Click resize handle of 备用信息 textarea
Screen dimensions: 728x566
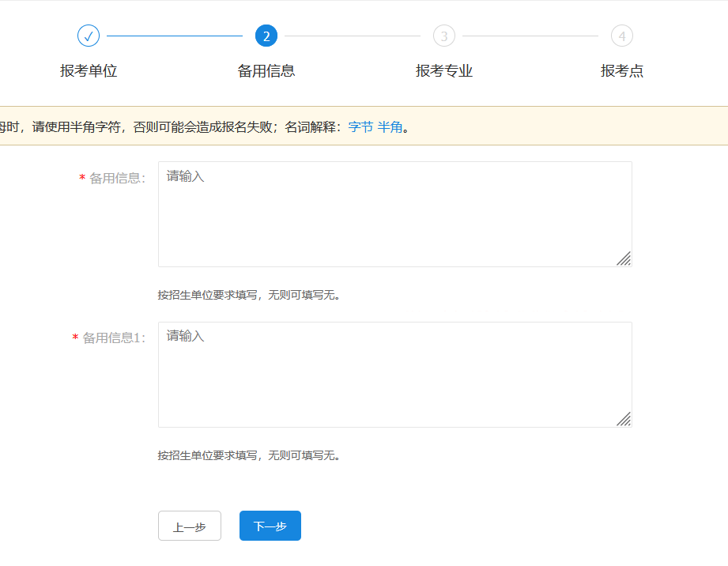click(x=624, y=258)
